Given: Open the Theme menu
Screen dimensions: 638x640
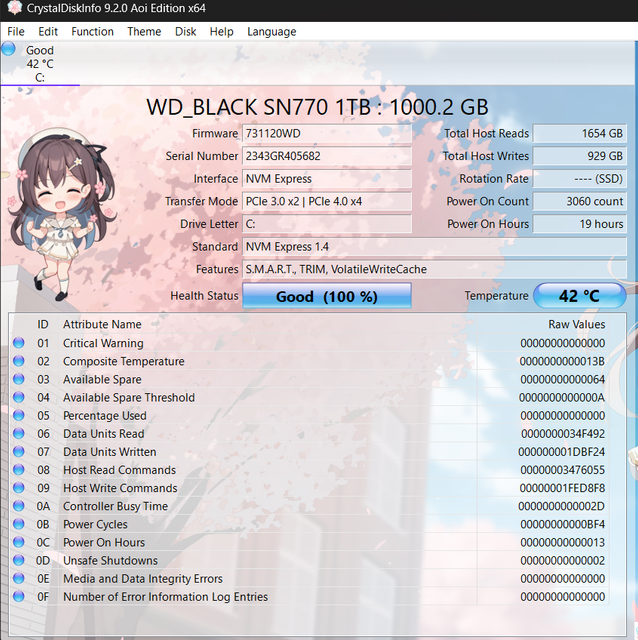Looking at the screenshot, I should (x=144, y=31).
